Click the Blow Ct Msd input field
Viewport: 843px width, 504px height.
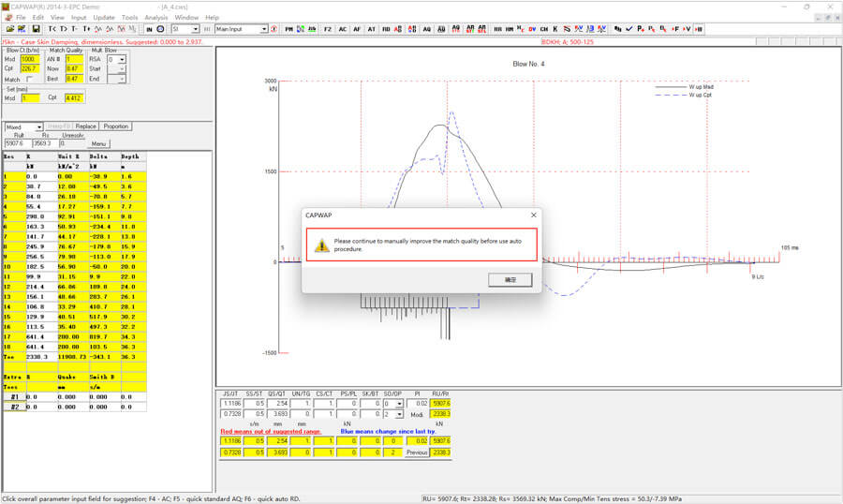[x=28, y=59]
